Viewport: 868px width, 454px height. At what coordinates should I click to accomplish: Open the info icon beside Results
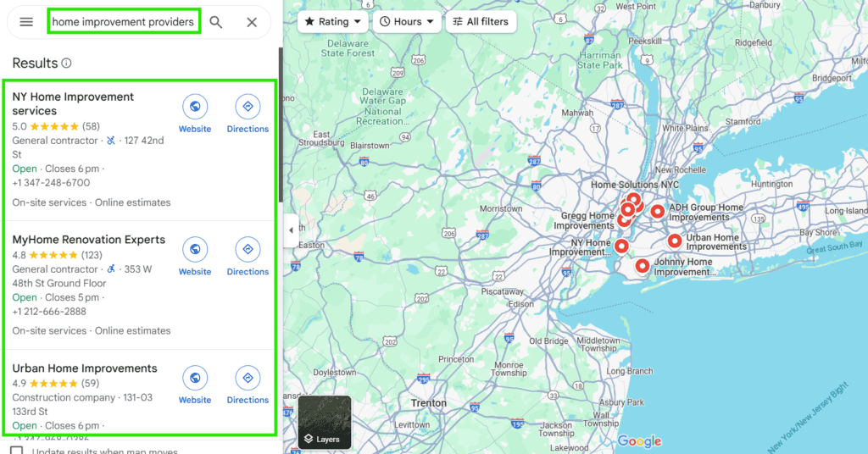[66, 63]
